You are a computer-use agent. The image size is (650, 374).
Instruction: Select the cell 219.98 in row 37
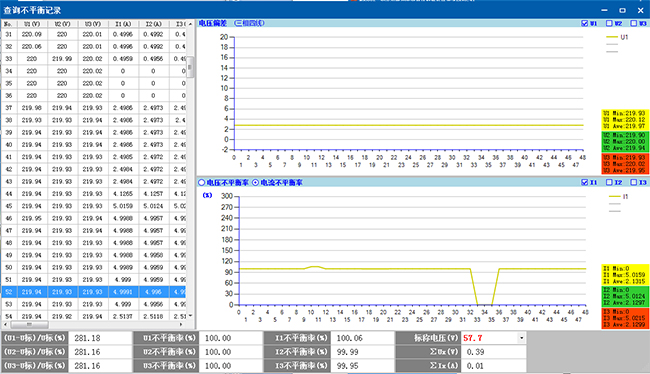click(32, 108)
